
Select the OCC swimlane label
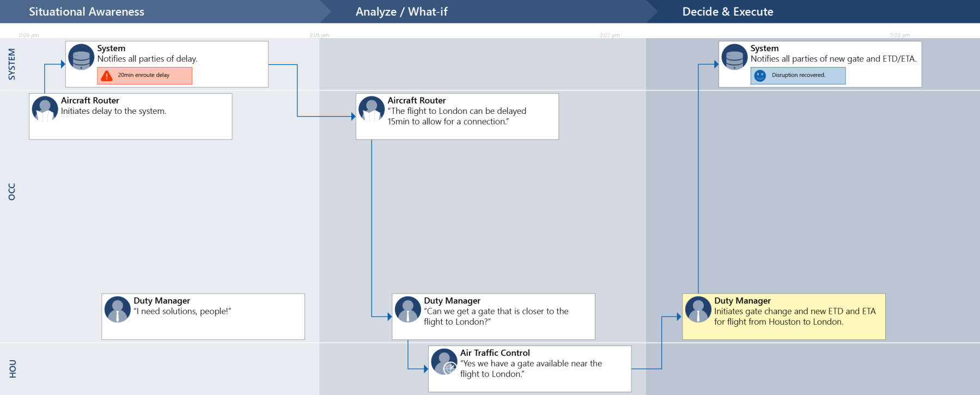pyautogui.click(x=12, y=192)
